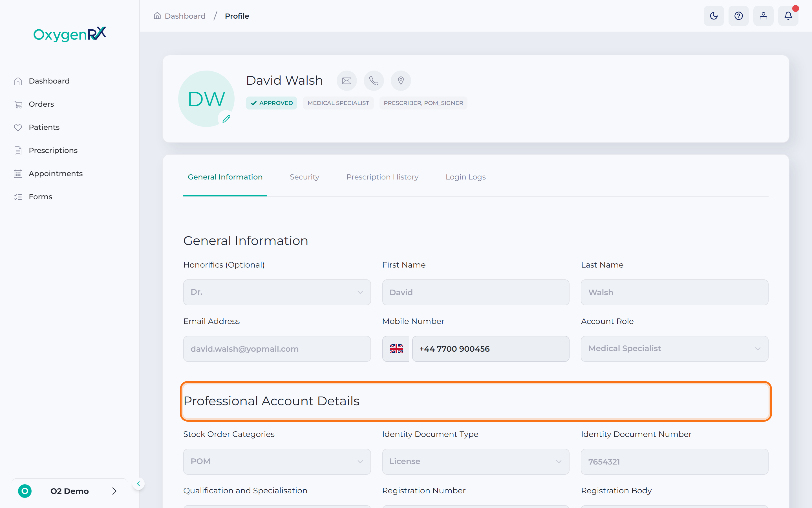Image resolution: width=812 pixels, height=508 pixels.
Task: Open Patients in the sidebar
Action: (44, 127)
